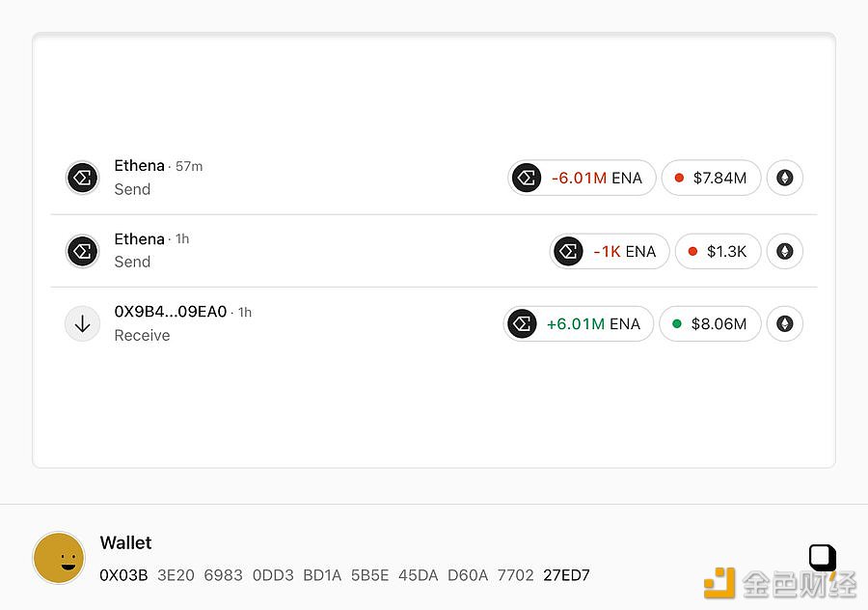The image size is (868, 610).
Task: Click the down-arrow Receive icon
Action: coord(83,324)
